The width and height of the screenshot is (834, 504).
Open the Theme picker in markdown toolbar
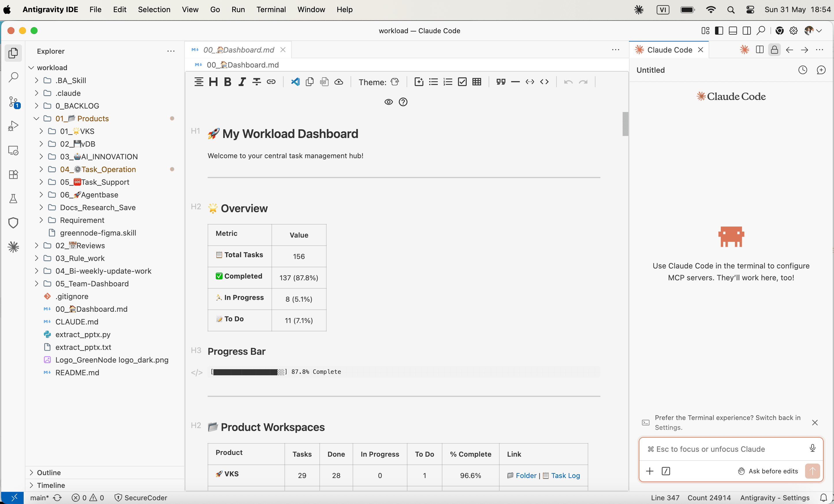[395, 82]
